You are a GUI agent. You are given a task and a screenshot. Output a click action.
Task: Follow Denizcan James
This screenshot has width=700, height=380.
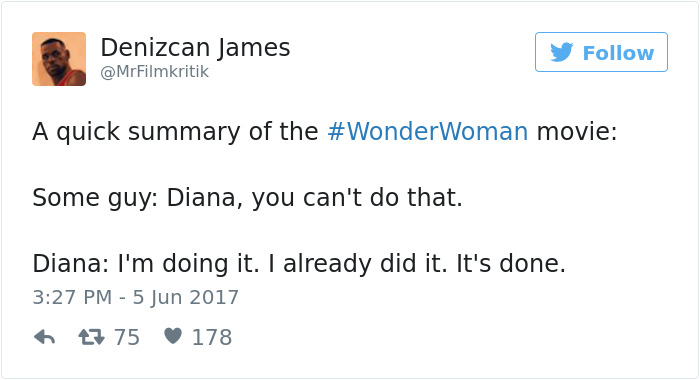click(601, 52)
